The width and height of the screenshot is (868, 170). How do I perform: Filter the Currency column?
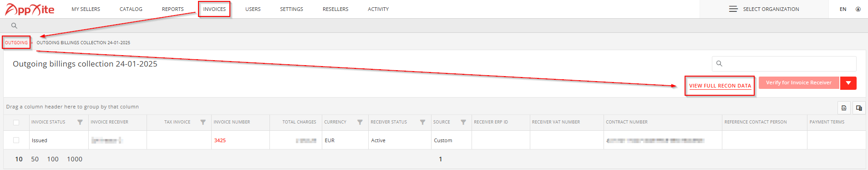click(360, 122)
